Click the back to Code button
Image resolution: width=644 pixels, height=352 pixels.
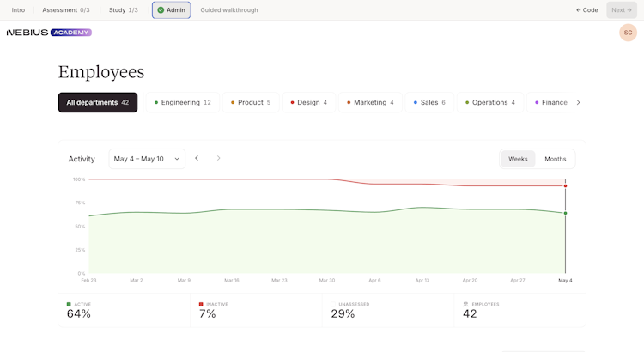pos(587,9)
